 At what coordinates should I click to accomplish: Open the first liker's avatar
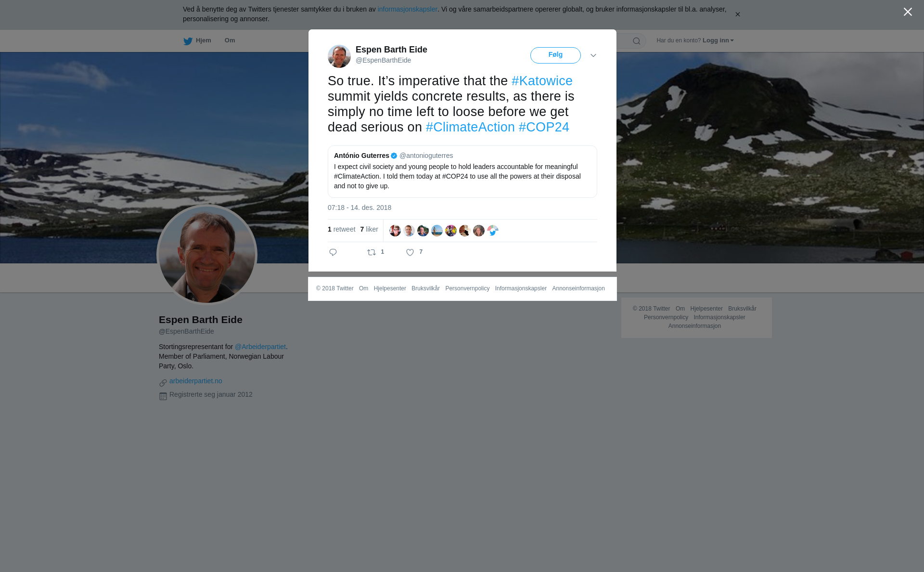click(x=395, y=231)
